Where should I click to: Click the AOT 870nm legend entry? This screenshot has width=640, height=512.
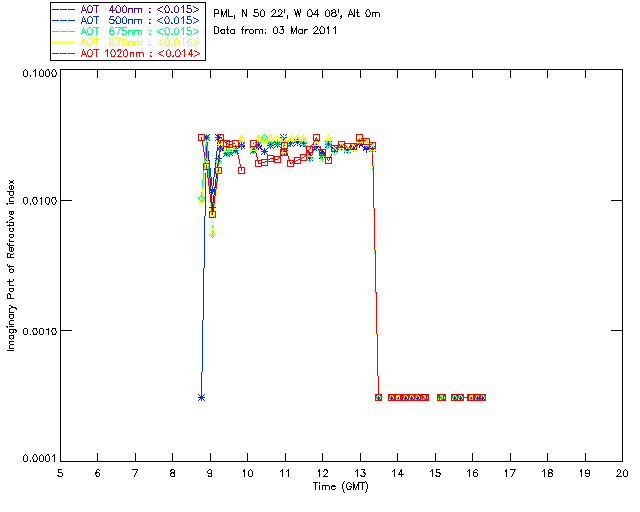click(126, 42)
